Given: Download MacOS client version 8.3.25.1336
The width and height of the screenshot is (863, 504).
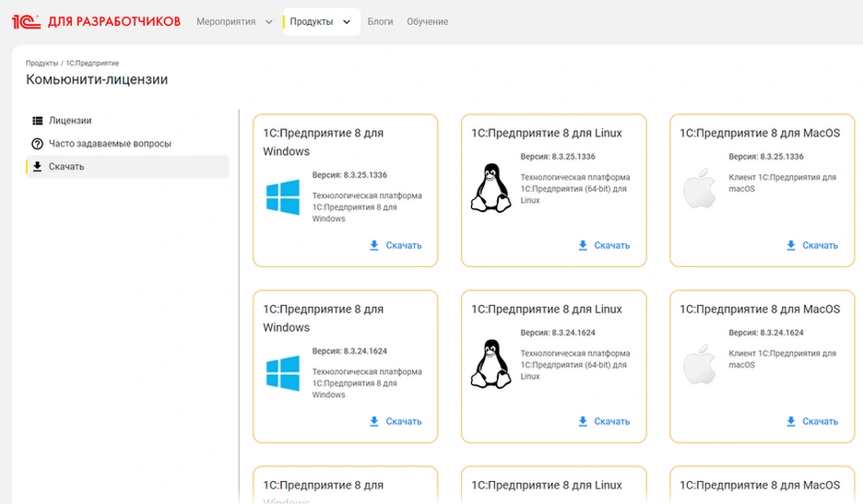Looking at the screenshot, I should click(x=812, y=245).
